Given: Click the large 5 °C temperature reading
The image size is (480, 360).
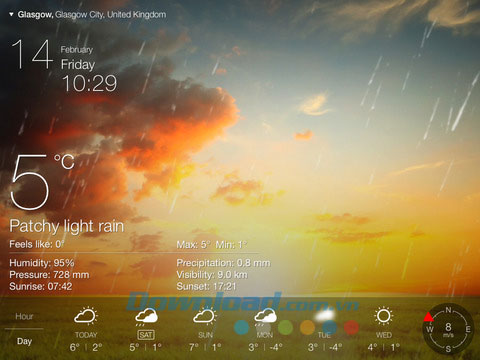Looking at the screenshot, I should click(43, 182).
